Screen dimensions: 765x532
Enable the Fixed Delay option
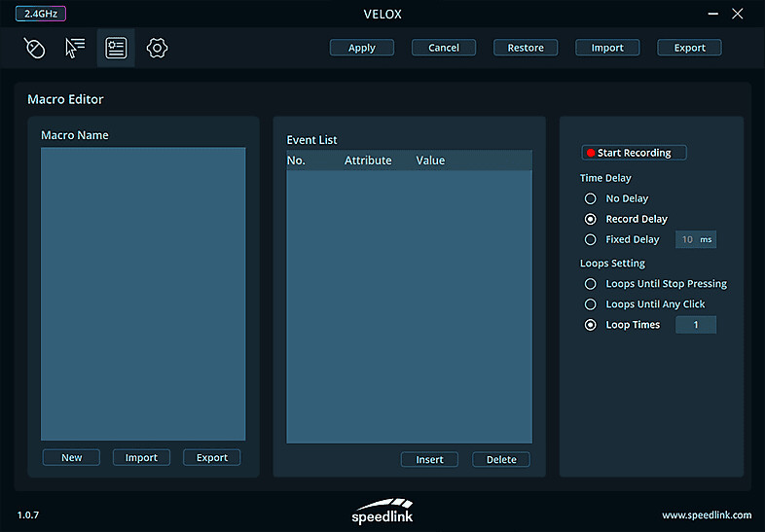tap(590, 239)
